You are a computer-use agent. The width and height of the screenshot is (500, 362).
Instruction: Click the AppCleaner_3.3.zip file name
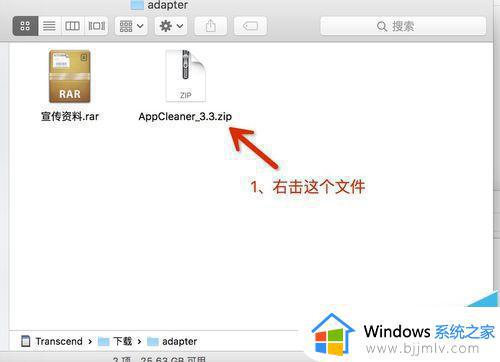pyautogui.click(x=185, y=117)
